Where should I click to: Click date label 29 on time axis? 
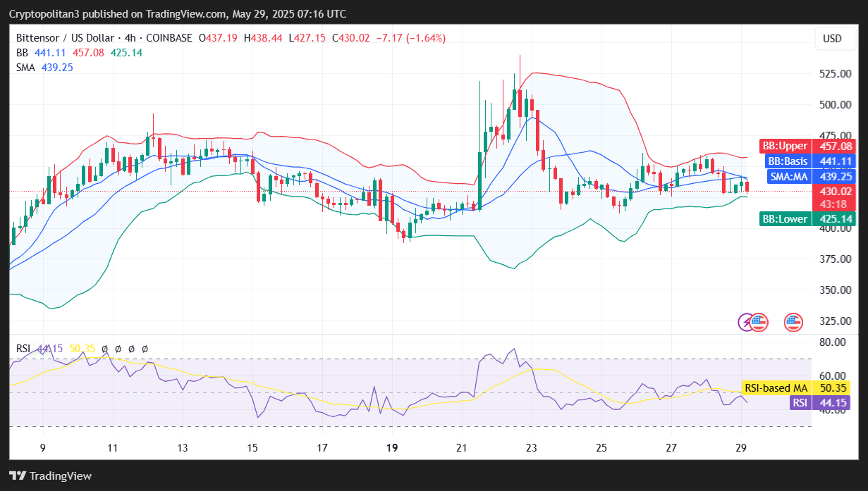pos(741,447)
